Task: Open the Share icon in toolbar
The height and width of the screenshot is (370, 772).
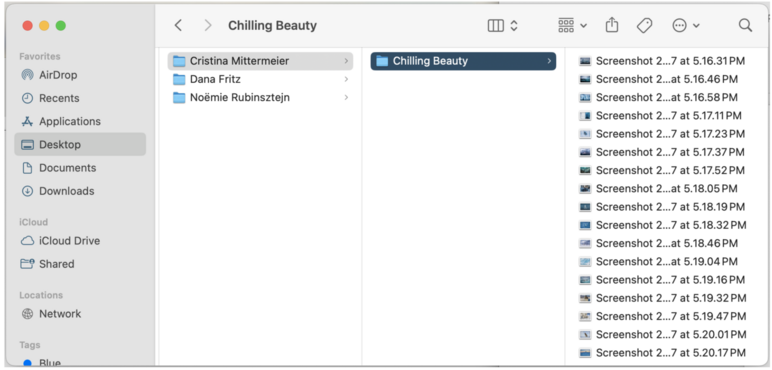Action: coord(611,25)
